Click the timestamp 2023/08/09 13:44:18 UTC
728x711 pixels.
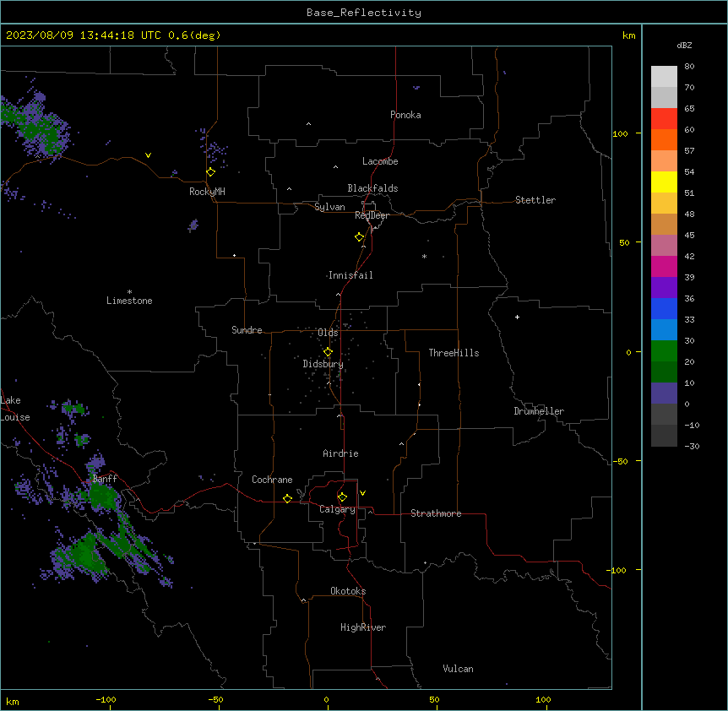[x=84, y=35]
